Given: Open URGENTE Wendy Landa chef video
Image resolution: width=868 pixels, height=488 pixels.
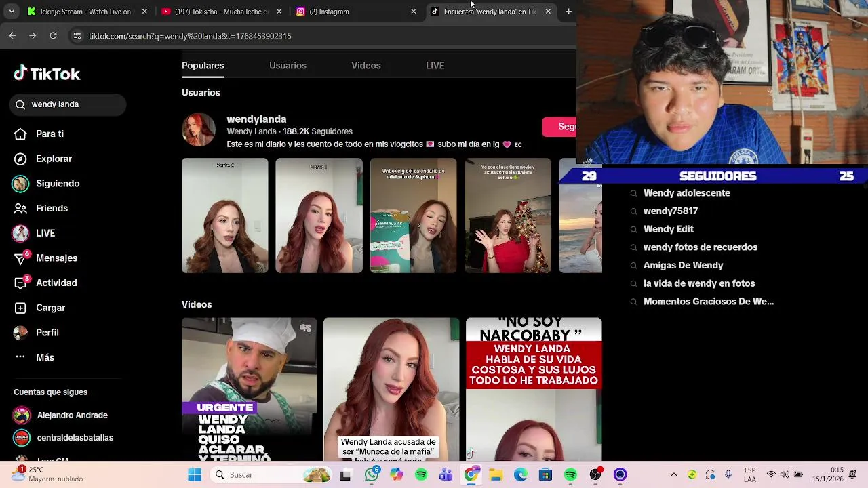Looking at the screenshot, I should tap(249, 389).
